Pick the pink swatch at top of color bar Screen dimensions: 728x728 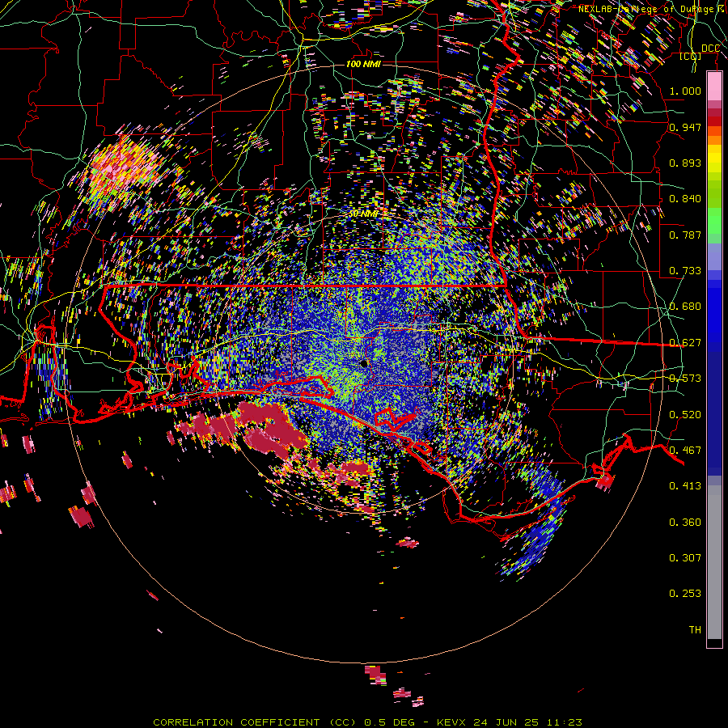(x=714, y=86)
